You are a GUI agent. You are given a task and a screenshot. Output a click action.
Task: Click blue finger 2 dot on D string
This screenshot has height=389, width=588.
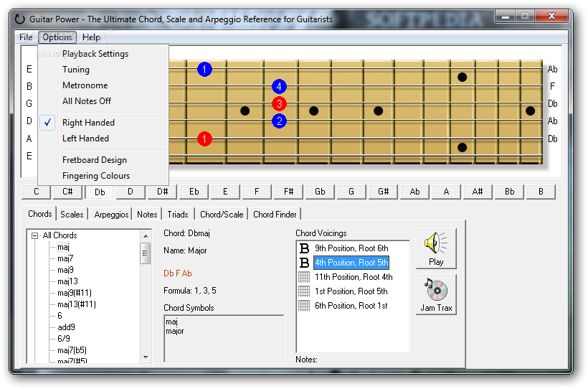279,121
